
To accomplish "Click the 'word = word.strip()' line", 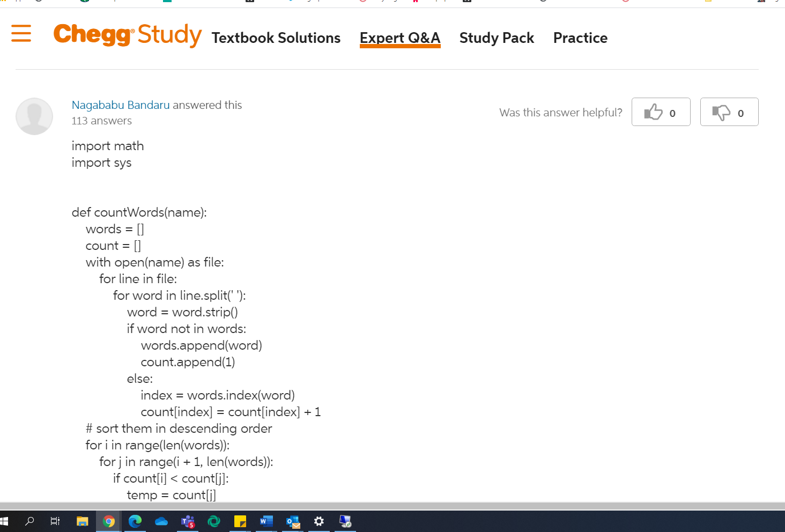I will tap(182, 312).
